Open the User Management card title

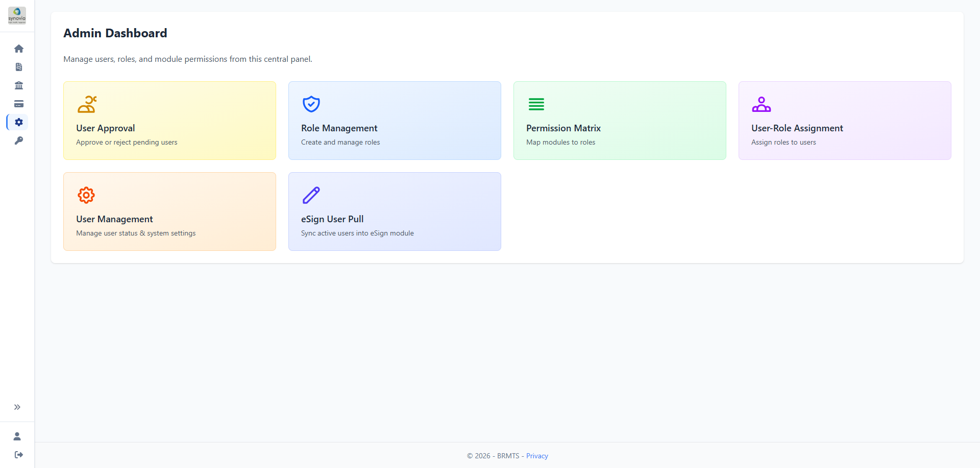coord(115,219)
